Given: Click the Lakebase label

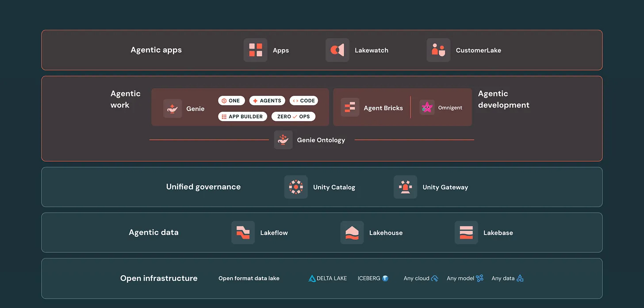Looking at the screenshot, I should coord(498,233).
